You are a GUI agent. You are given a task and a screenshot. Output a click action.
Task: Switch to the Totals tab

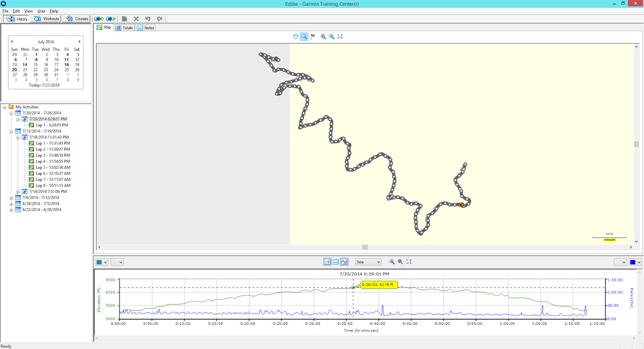124,28
